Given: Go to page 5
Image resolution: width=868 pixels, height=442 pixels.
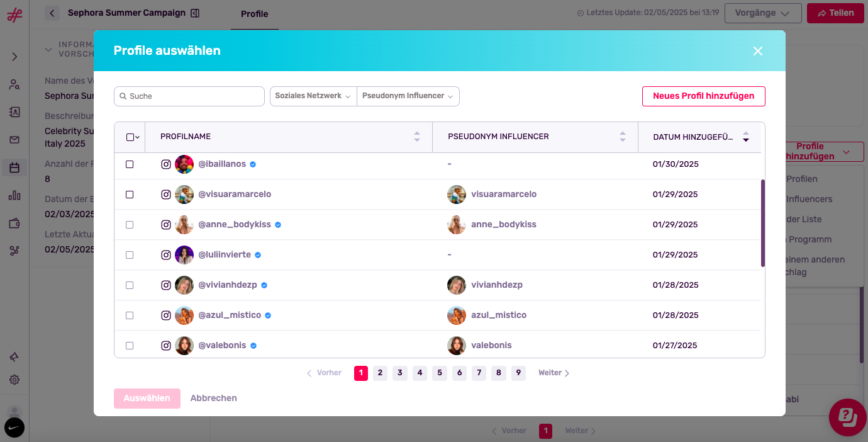Looking at the screenshot, I should pyautogui.click(x=440, y=373).
